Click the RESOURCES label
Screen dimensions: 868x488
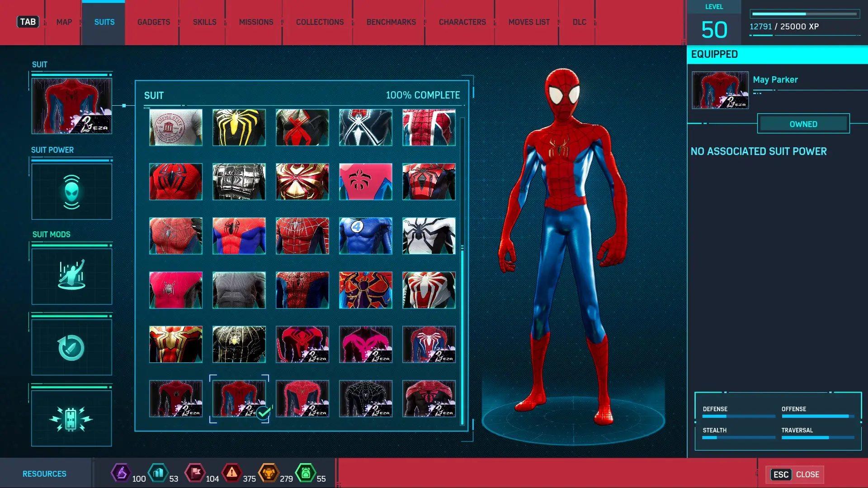[44, 474]
